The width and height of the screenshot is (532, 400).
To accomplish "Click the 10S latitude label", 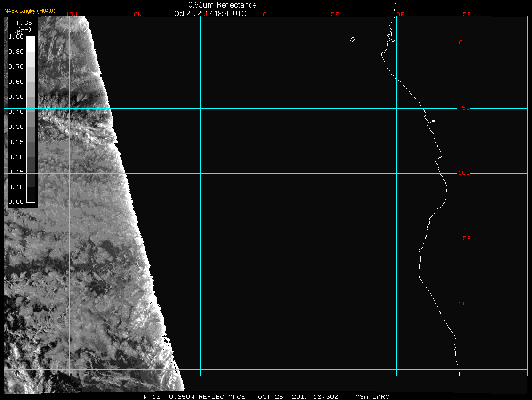I will click(465, 173).
